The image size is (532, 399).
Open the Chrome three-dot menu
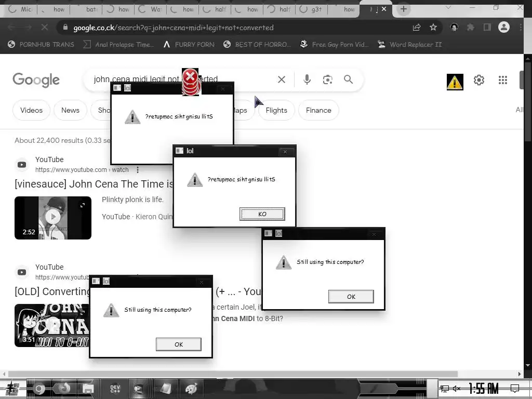point(521,28)
